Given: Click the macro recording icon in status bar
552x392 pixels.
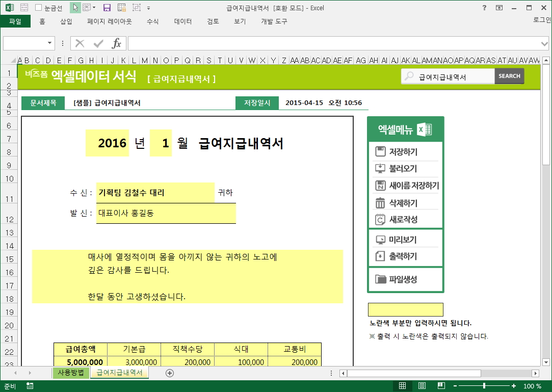Looking at the screenshot, I should (x=30, y=386).
